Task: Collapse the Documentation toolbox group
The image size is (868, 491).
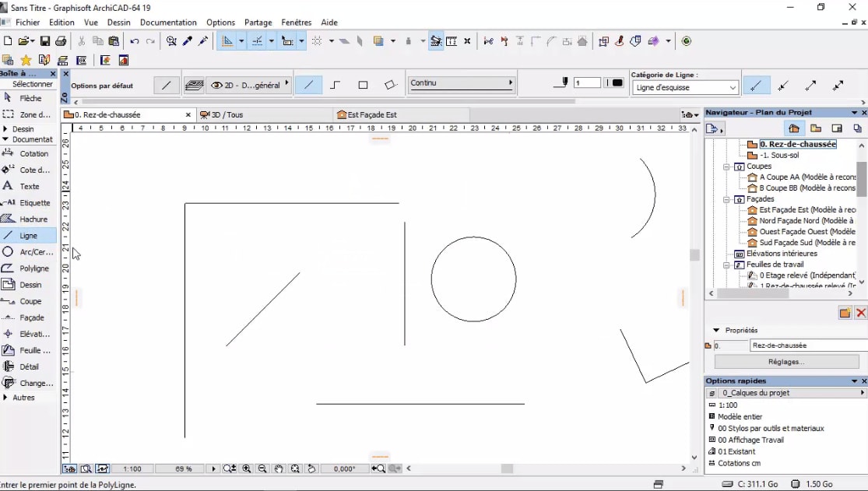Action: click(x=5, y=139)
